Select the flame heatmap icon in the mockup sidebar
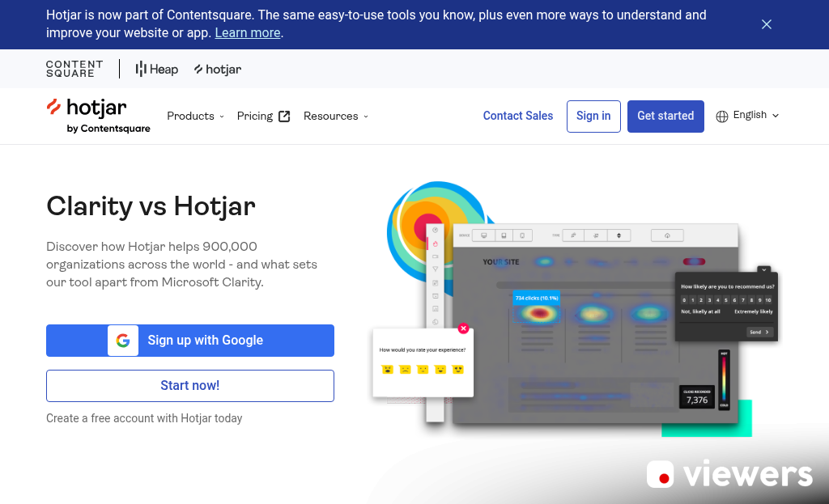829x504 pixels. click(x=436, y=244)
